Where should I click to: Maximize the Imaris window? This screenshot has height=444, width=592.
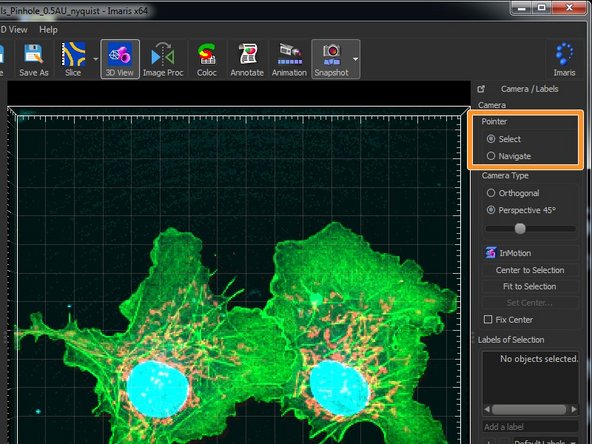[x=541, y=8]
